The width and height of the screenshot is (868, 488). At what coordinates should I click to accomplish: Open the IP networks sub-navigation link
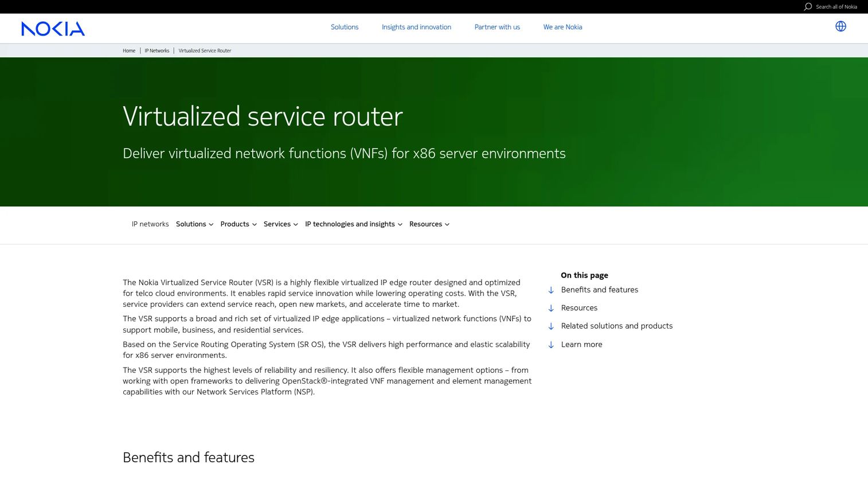[x=150, y=224]
